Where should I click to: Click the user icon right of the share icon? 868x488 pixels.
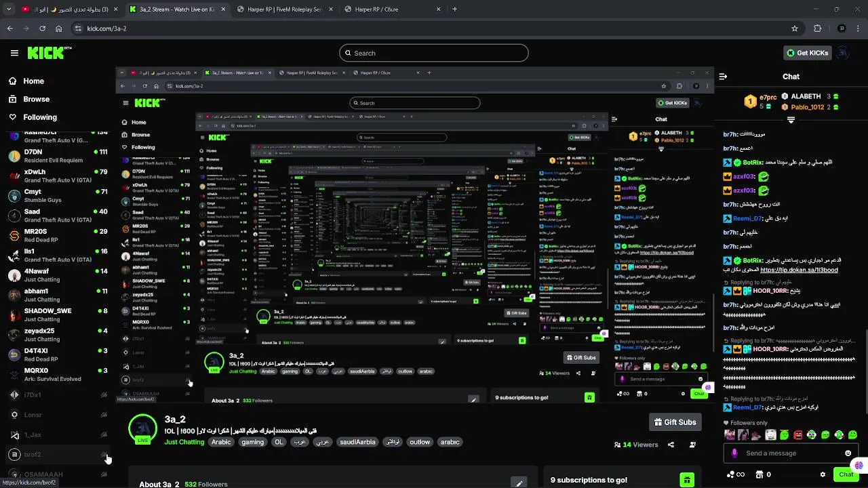point(692,445)
